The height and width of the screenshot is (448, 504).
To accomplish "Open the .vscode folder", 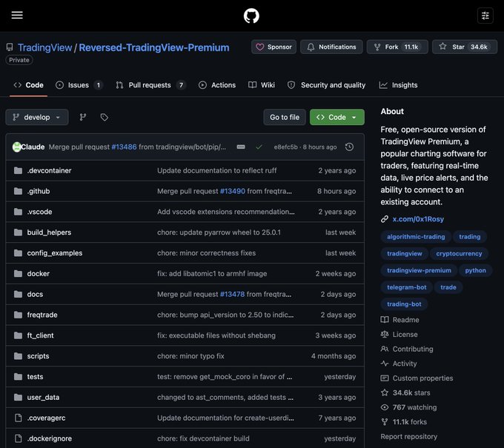I will pyautogui.click(x=39, y=212).
